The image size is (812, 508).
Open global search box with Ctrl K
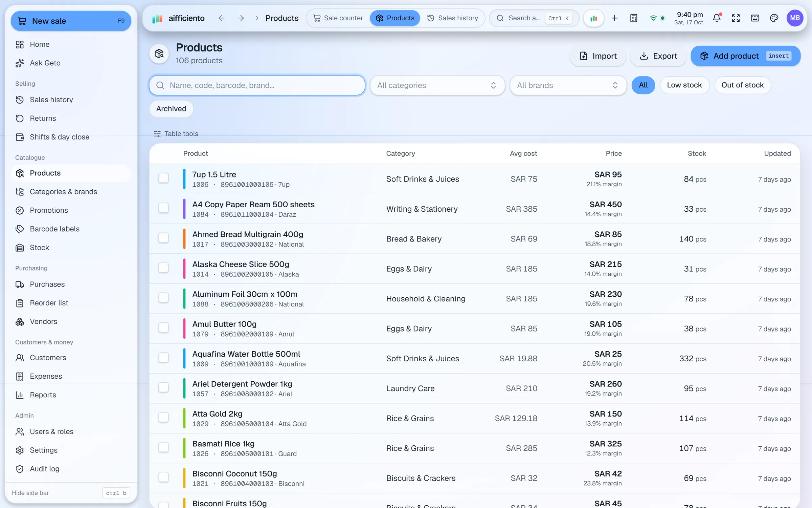pyautogui.click(x=535, y=18)
